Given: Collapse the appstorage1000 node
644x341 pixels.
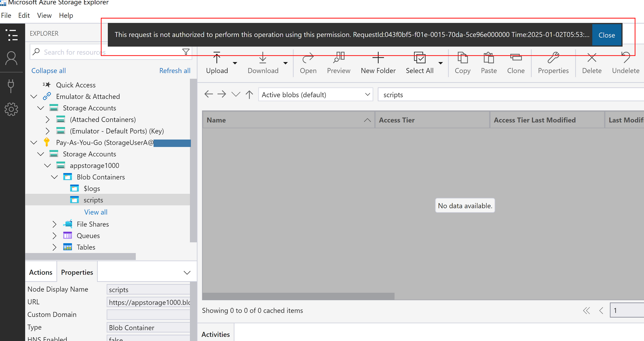Looking at the screenshot, I should point(47,166).
